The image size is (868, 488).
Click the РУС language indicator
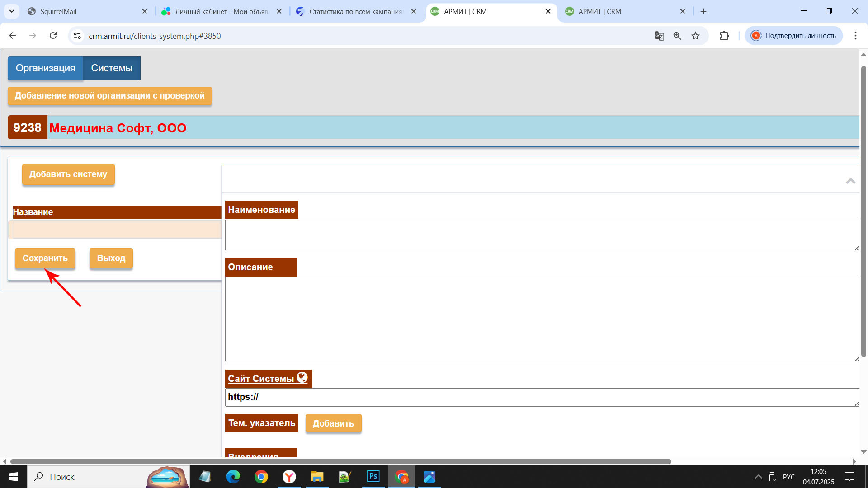click(789, 477)
